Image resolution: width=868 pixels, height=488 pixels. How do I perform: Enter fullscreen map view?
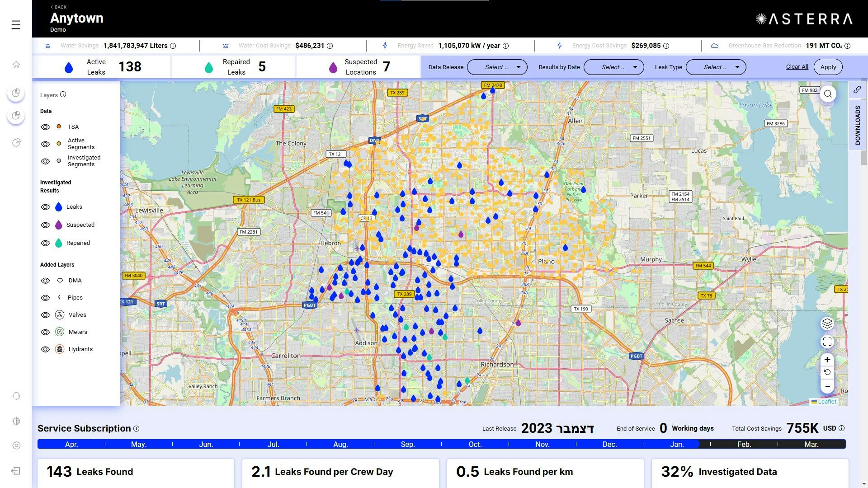827,342
